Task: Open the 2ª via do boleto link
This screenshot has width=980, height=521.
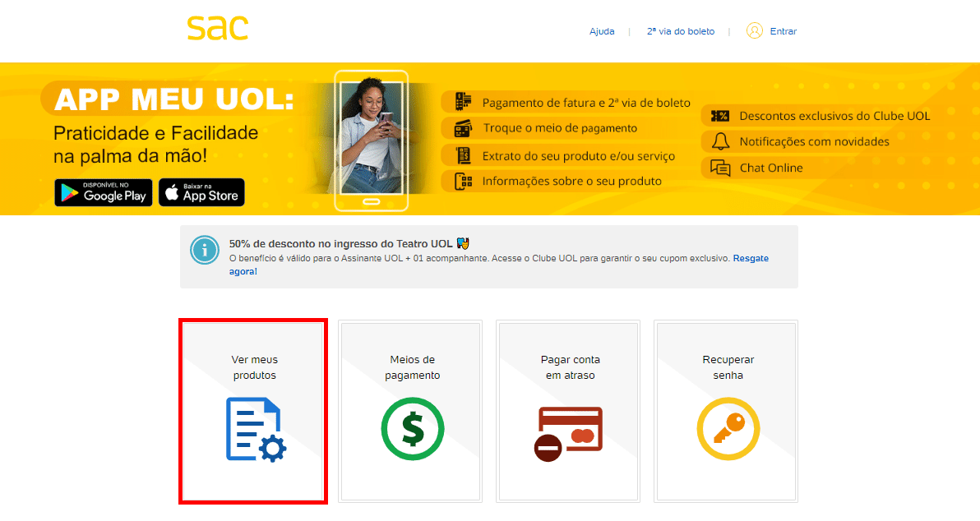Action: coord(681,31)
